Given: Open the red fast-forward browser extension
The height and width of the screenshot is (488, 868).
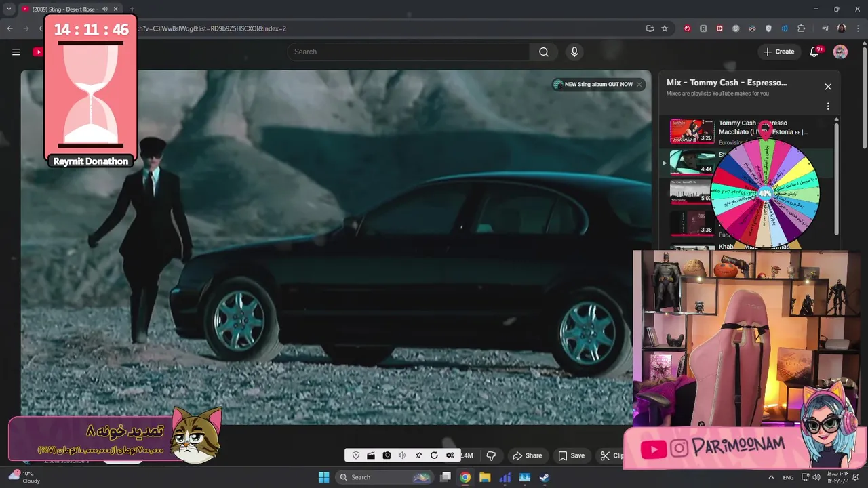Looking at the screenshot, I should pyautogui.click(x=719, y=28).
